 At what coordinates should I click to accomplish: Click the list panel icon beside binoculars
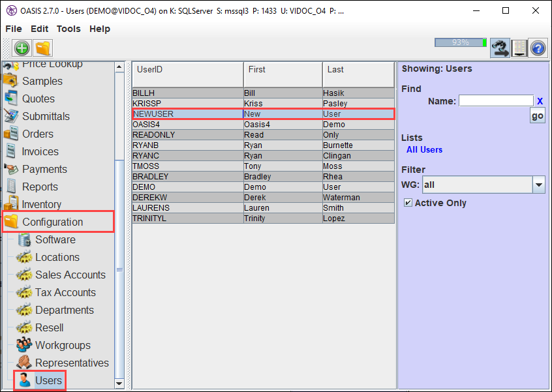click(x=519, y=48)
